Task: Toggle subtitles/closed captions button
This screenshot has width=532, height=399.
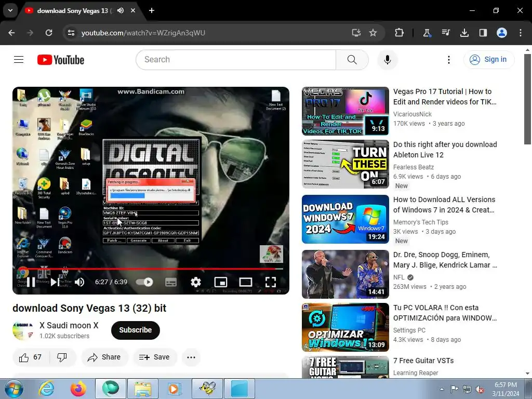Action: [x=170, y=282]
